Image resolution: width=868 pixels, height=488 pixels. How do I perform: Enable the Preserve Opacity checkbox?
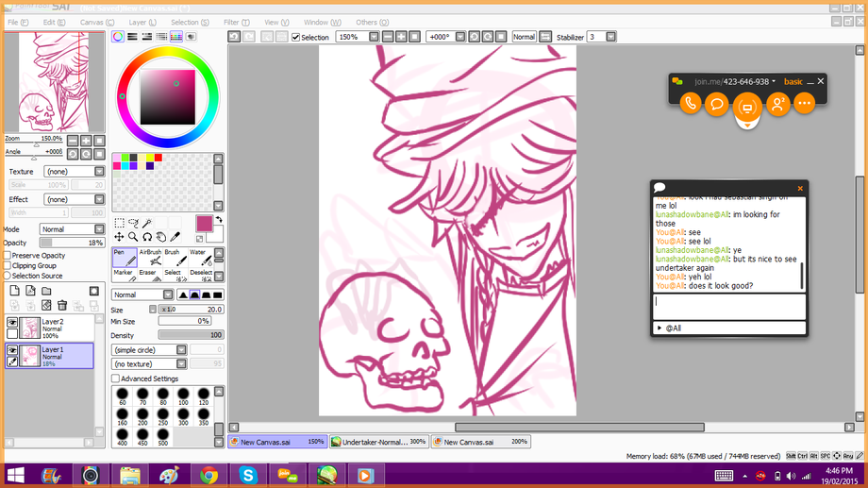coord(8,256)
